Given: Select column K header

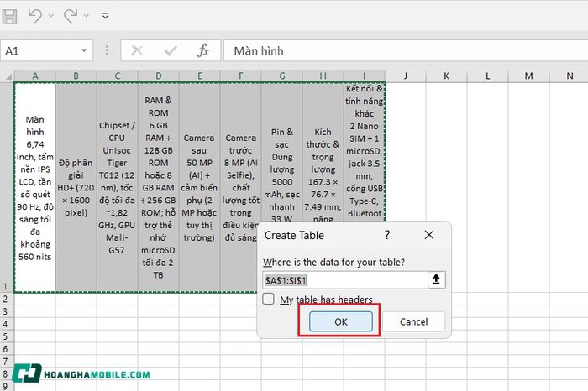Looking at the screenshot, I should click(446, 76).
